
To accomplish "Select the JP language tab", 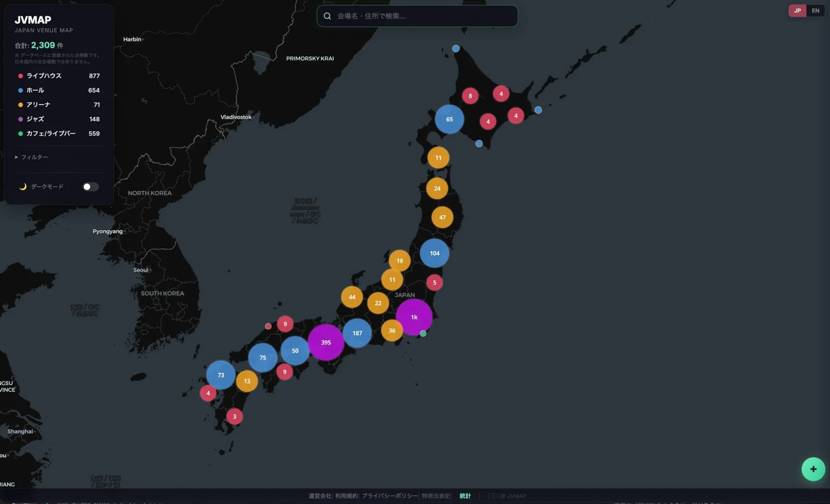I will point(797,10).
